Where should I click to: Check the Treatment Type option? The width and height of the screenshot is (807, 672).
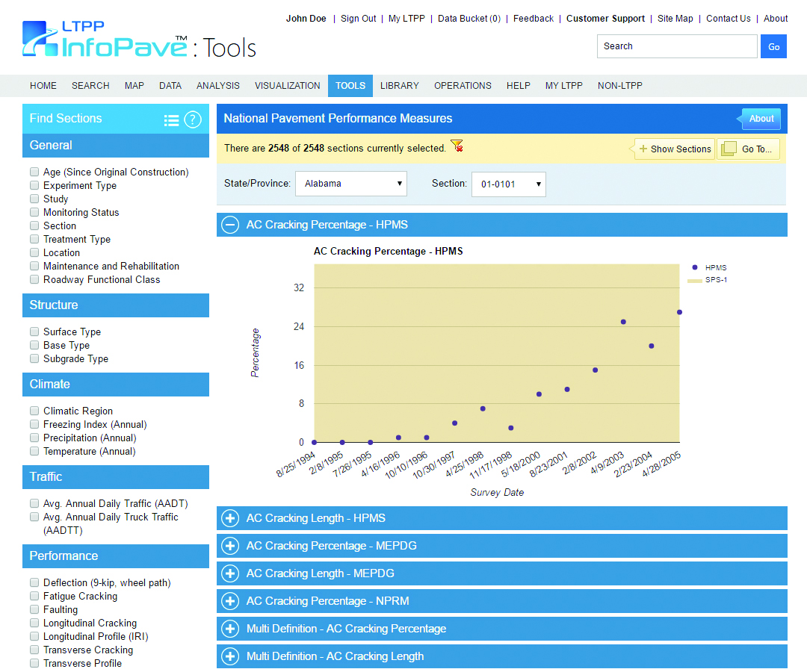click(x=34, y=239)
